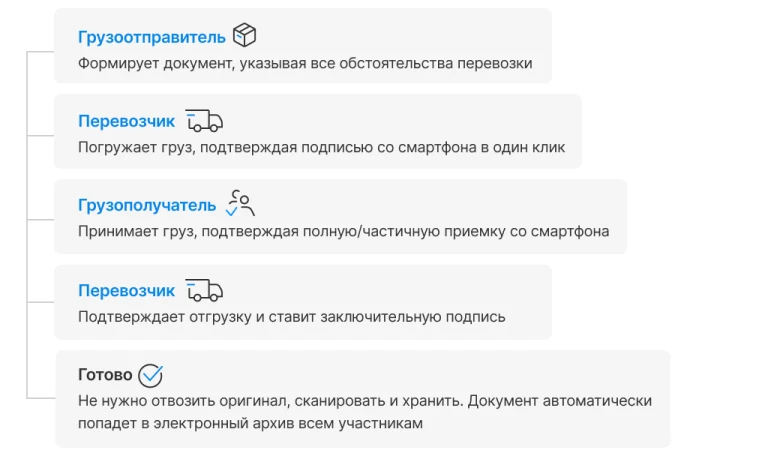Open the Грузополучатель heading link
Image resolution: width=777 pixels, height=456 pixels.
pyautogui.click(x=147, y=205)
